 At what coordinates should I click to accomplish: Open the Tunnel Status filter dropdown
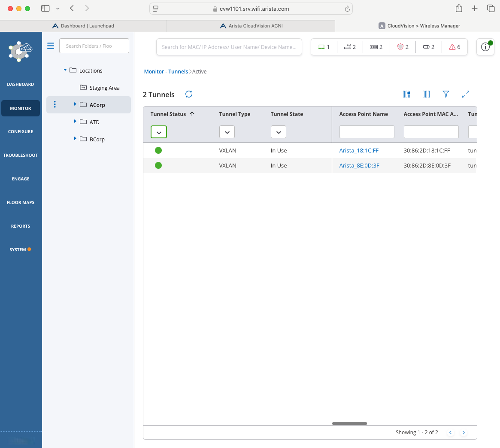159,132
